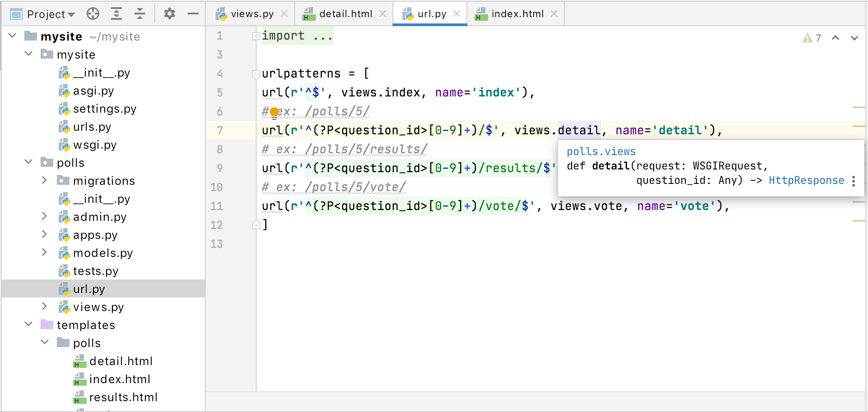Click the expand all icon in Project toolbar
The image size is (868, 412).
(x=116, y=14)
